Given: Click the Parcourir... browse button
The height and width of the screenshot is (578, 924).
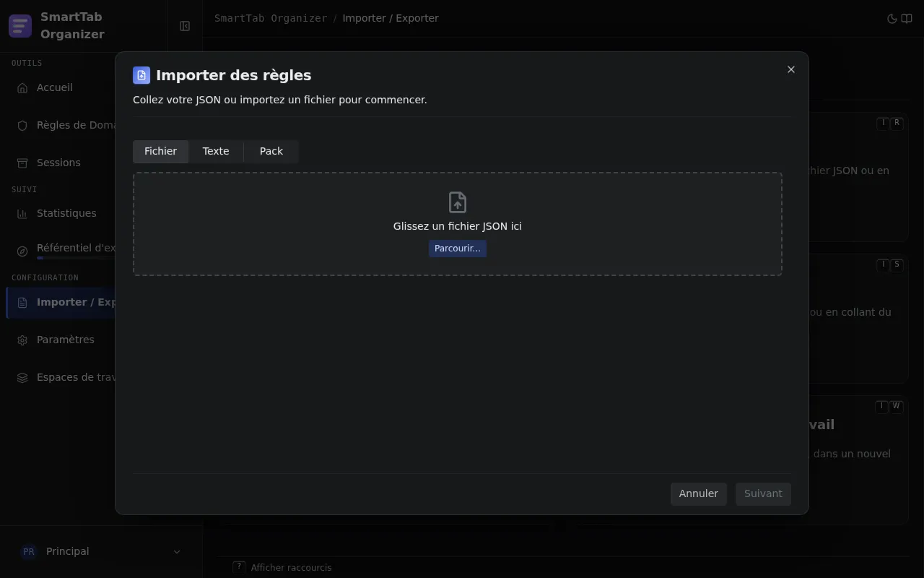Looking at the screenshot, I should 458,249.
